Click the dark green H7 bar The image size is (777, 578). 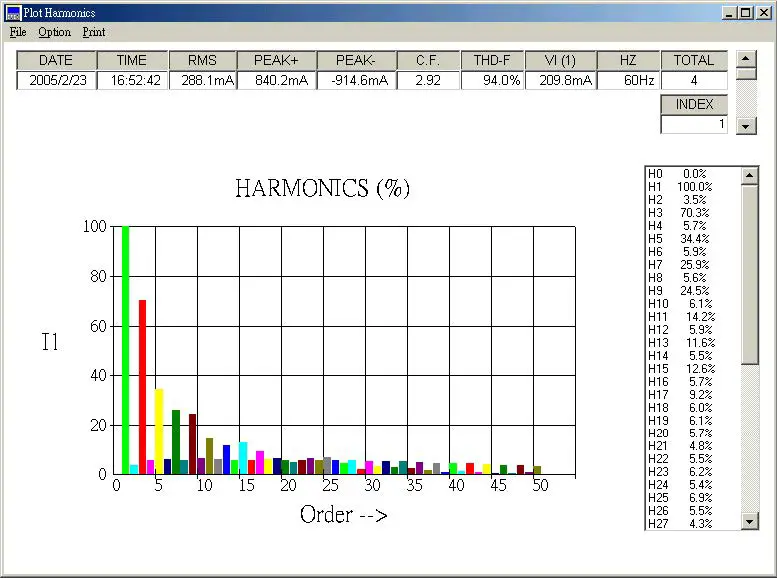coord(176,442)
